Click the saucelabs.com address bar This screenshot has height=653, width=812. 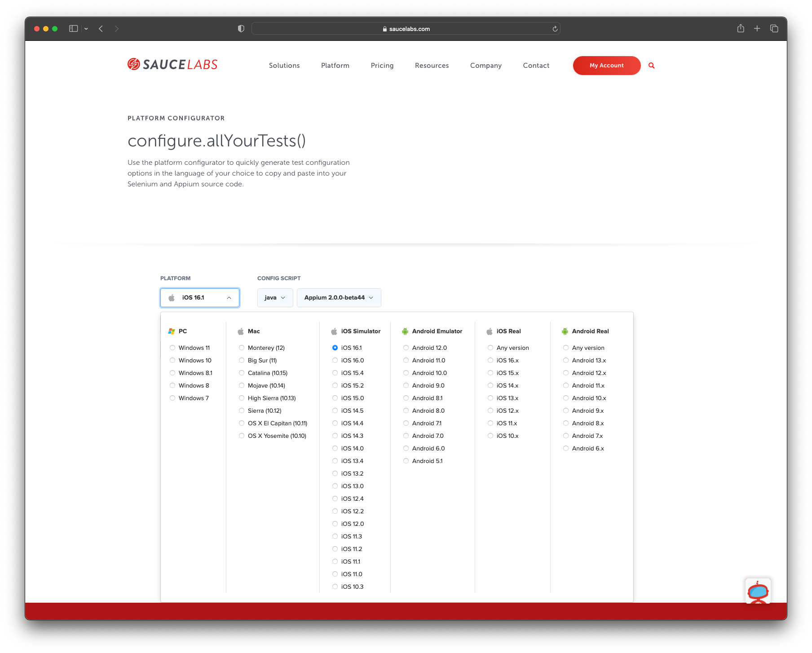(x=406, y=29)
